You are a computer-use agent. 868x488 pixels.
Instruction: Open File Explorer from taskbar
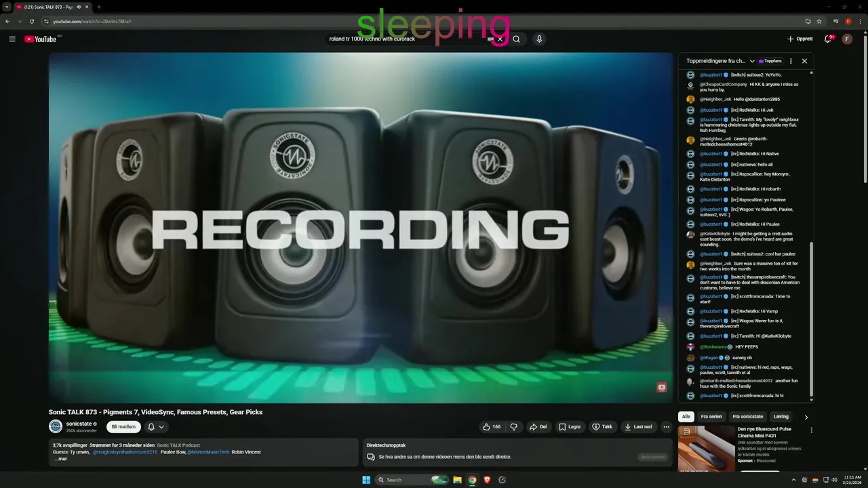(x=458, y=480)
